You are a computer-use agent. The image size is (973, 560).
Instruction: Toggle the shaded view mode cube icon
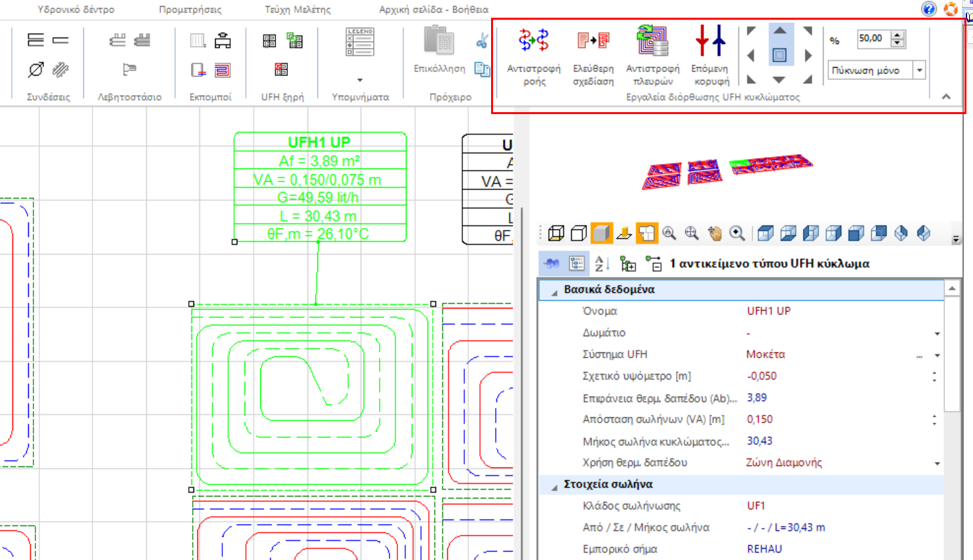tap(602, 233)
